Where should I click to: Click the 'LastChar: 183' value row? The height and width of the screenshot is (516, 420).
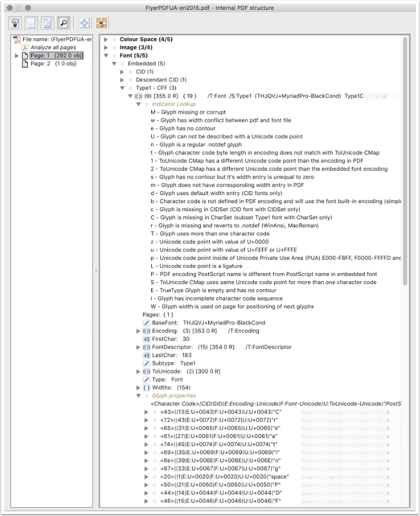coord(172,356)
